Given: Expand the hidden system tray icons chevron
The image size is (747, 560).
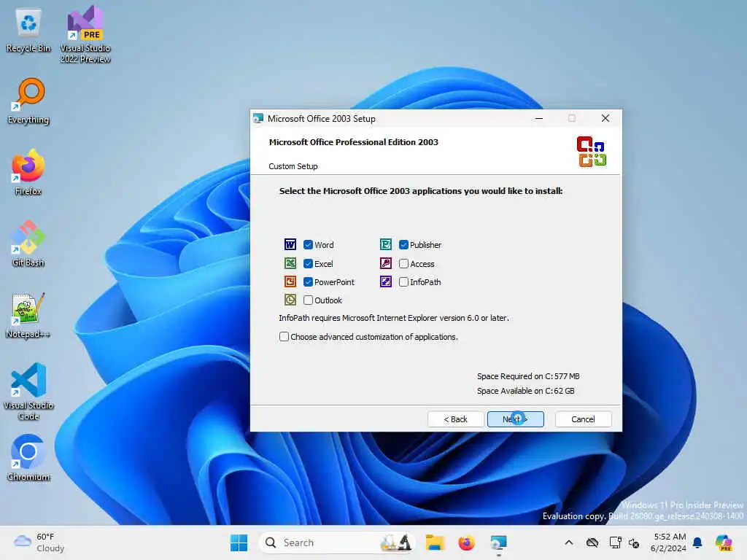Looking at the screenshot, I should [x=569, y=542].
